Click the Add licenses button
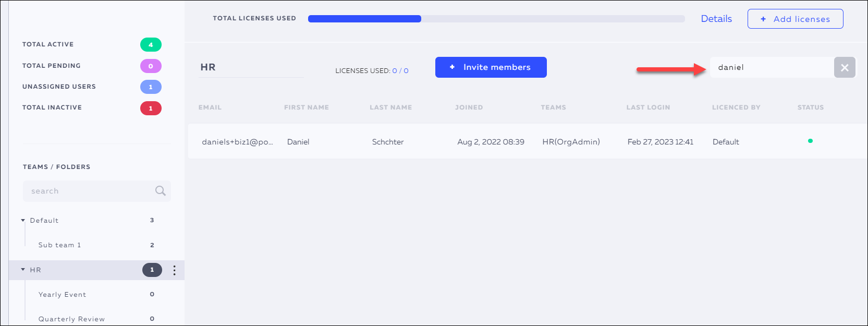Image resolution: width=868 pixels, height=326 pixels. (x=795, y=19)
